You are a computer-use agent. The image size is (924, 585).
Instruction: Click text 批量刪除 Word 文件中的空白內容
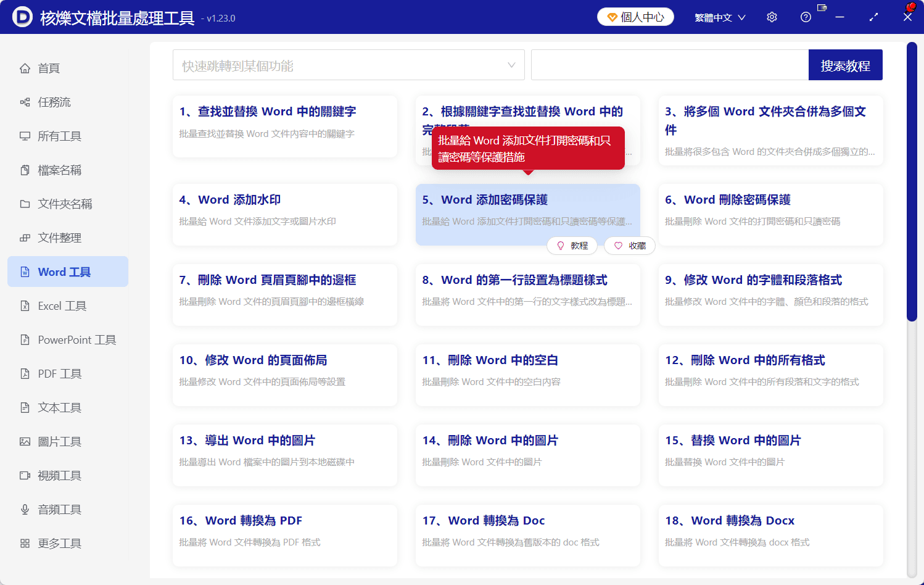click(x=492, y=382)
